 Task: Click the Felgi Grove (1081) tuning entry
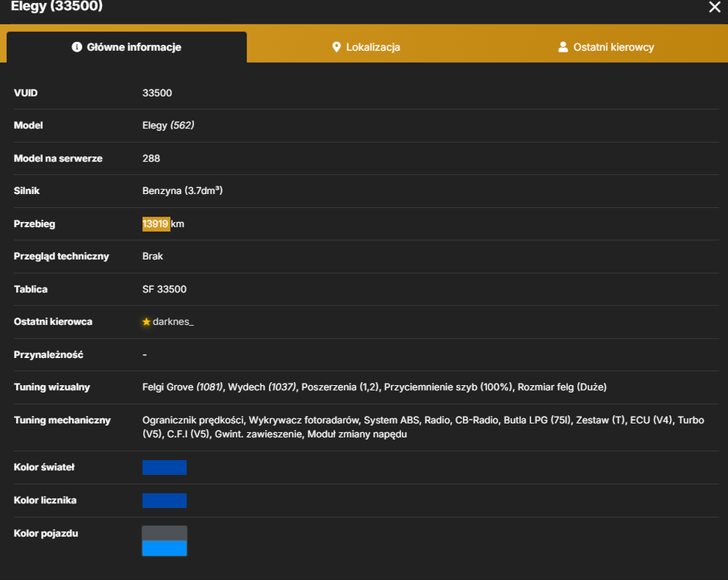tap(182, 387)
